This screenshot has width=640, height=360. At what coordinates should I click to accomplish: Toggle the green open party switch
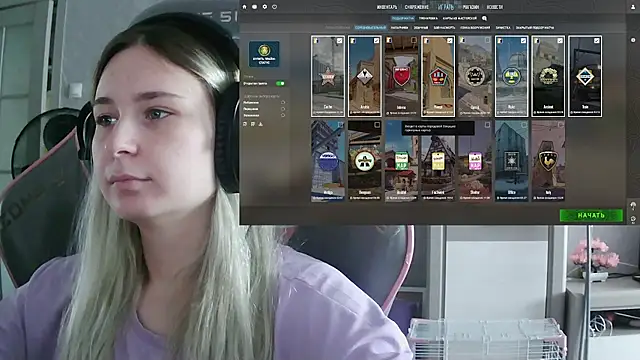pyautogui.click(x=280, y=83)
